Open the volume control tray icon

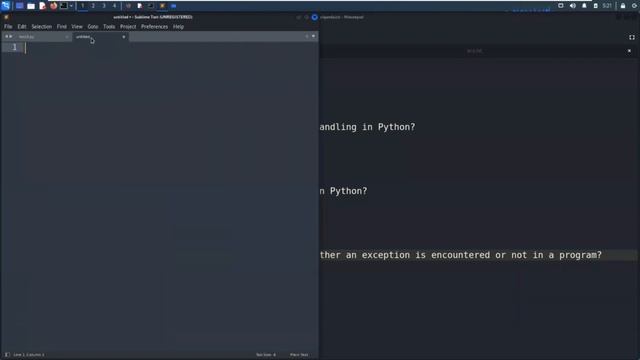click(573, 6)
